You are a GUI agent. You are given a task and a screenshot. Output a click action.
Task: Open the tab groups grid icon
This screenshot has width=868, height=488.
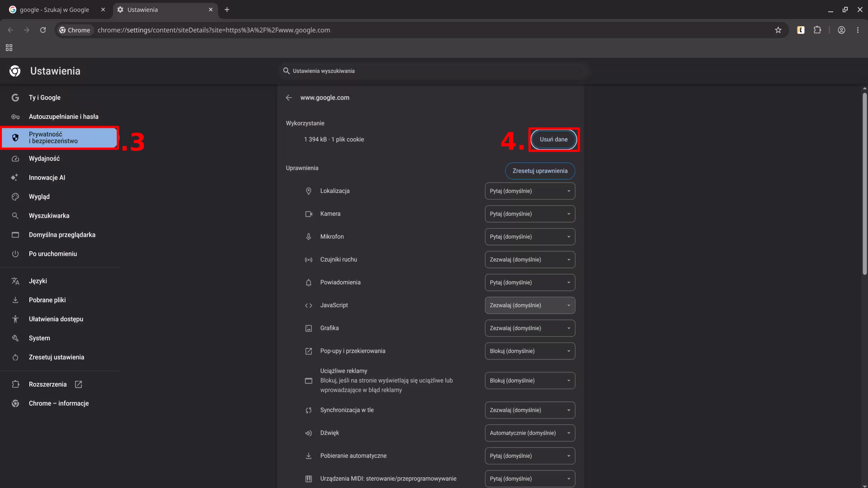point(9,48)
